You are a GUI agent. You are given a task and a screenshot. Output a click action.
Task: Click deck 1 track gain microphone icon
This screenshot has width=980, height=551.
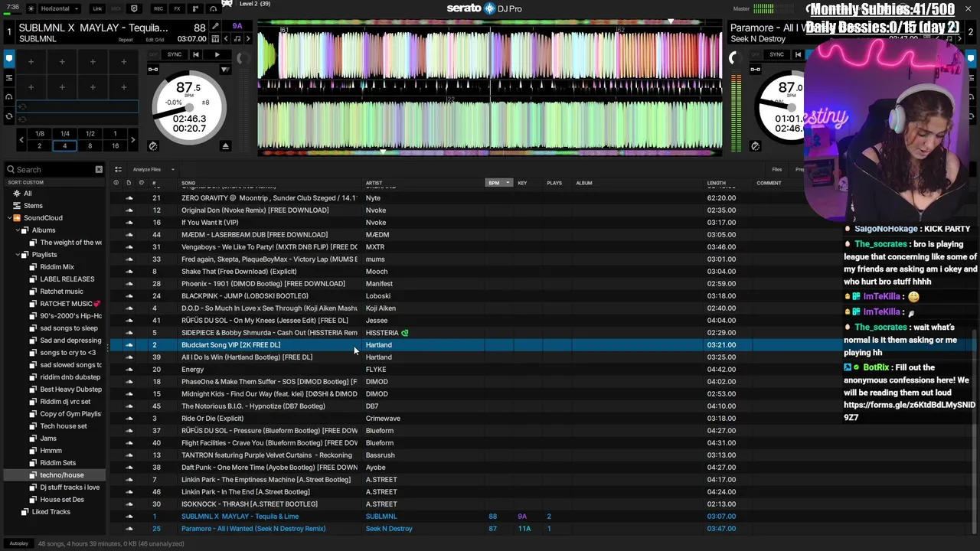pos(215,26)
